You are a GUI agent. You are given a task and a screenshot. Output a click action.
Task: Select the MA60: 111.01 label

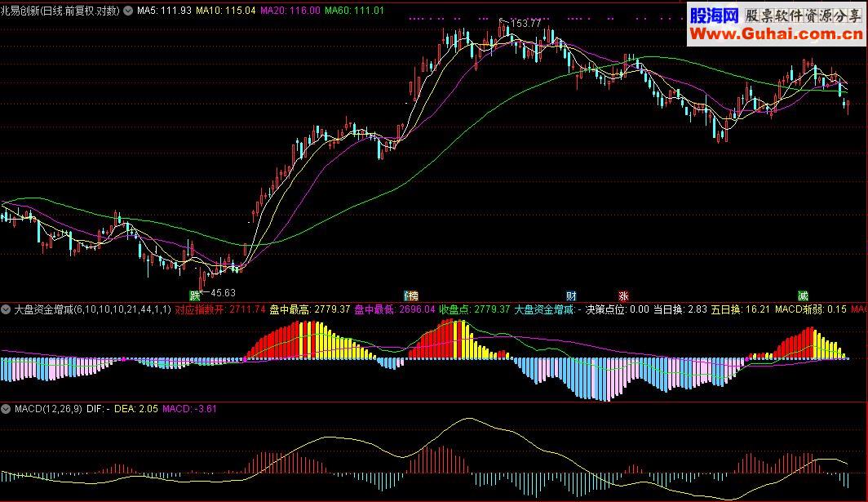[354, 11]
